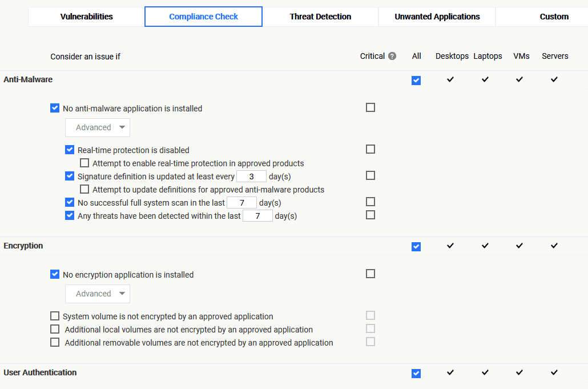588x389 pixels.
Task: Check 'Additional removable volumes are not encrypted' rule
Action: 55,342
